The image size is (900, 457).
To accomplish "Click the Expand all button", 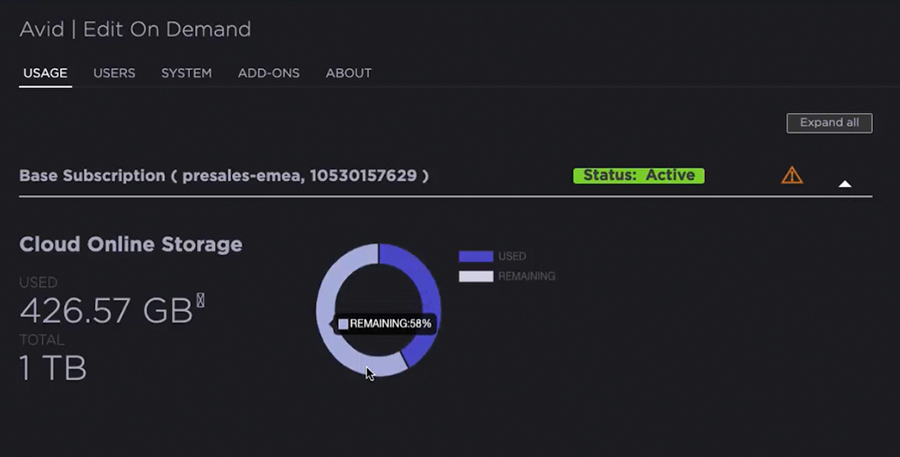I will pyautogui.click(x=829, y=123).
